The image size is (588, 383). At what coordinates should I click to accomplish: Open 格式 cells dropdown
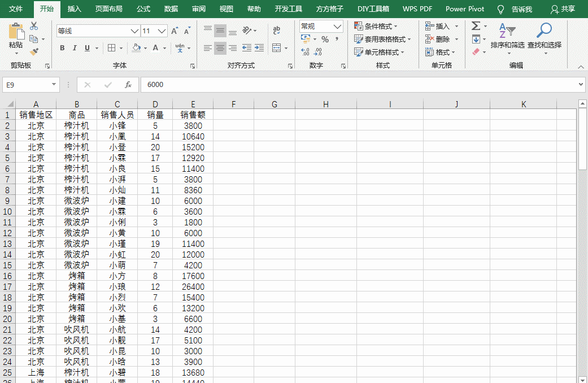click(440, 52)
